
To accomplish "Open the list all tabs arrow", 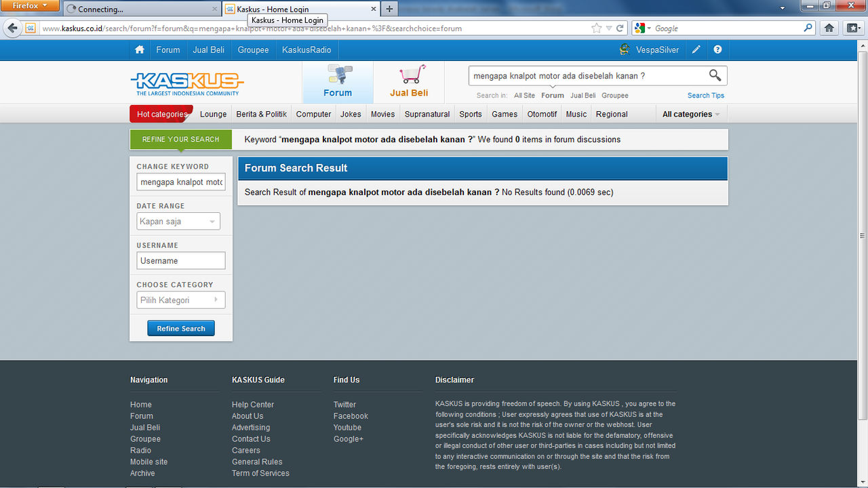I will (783, 8).
